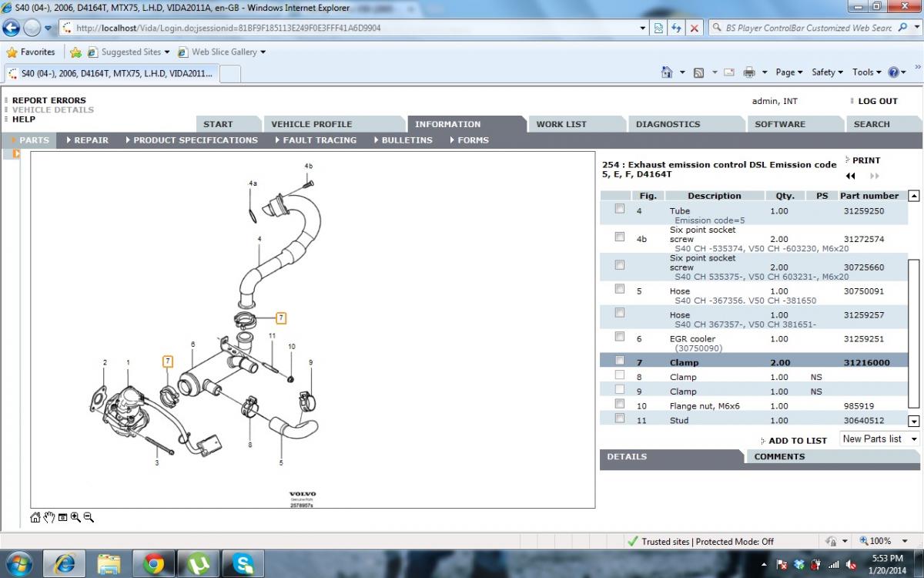This screenshot has height=578, width=924.
Task: Click the zoom level 100% control in the status bar
Action: pyautogui.click(x=881, y=541)
